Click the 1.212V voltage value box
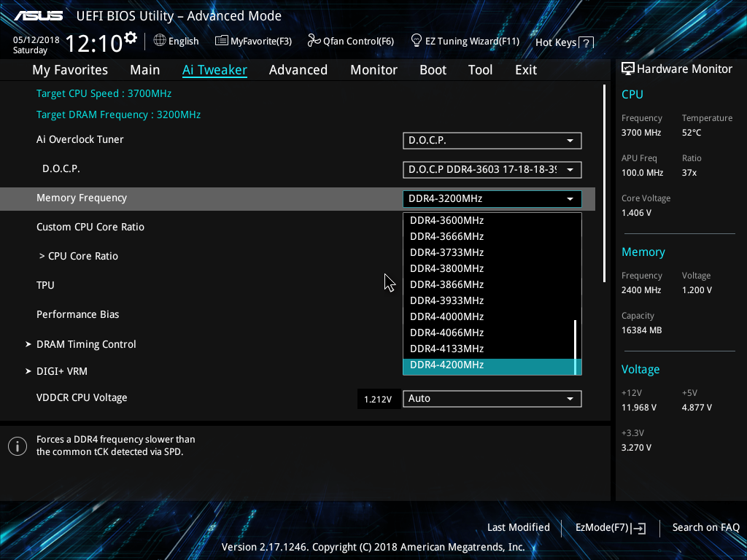This screenshot has height=560, width=747. coord(379,399)
